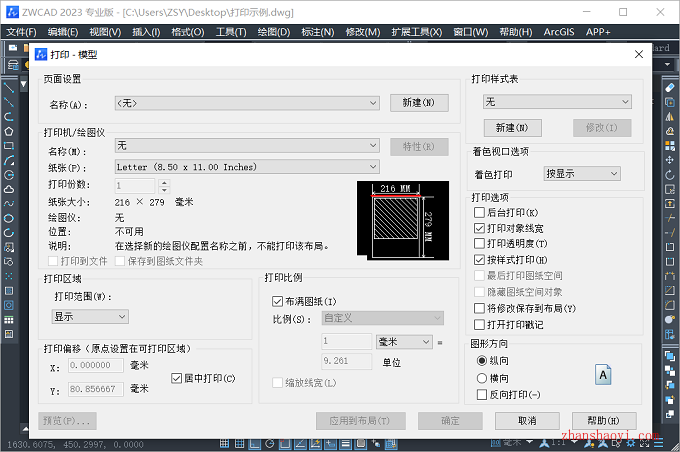Toggle lineweight display in status bar

coord(346,443)
